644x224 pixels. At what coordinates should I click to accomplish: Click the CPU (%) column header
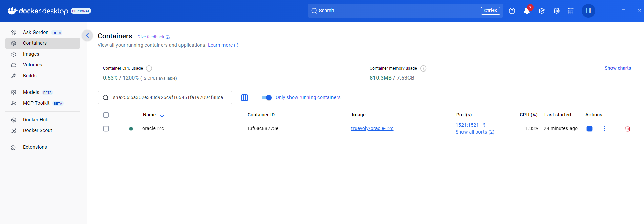529,115
